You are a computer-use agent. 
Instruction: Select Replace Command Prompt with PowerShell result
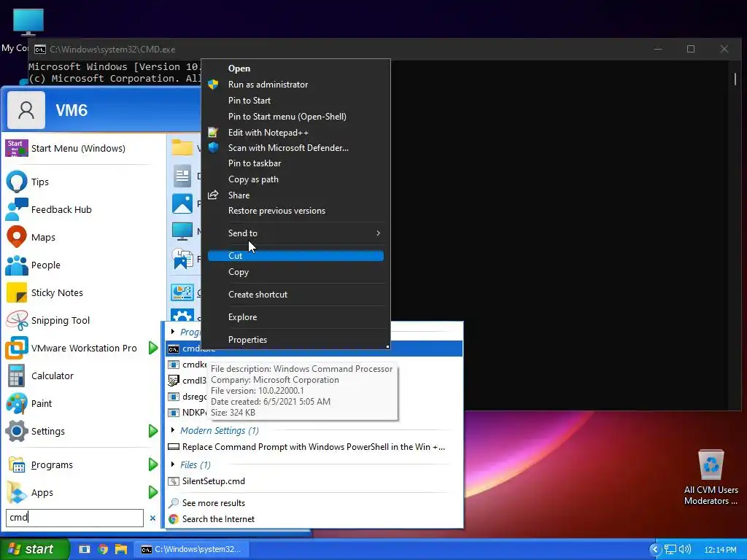click(x=314, y=447)
